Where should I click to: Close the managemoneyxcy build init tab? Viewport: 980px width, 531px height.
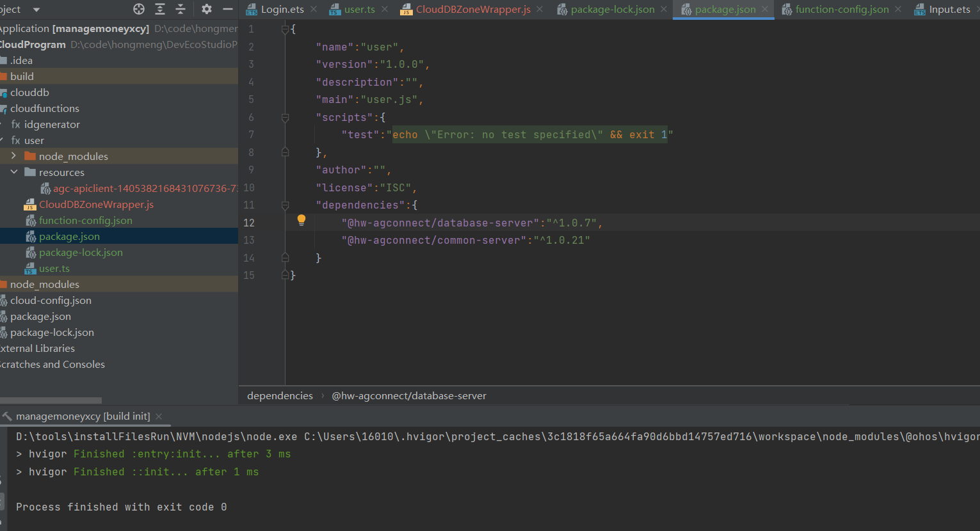tap(159, 416)
